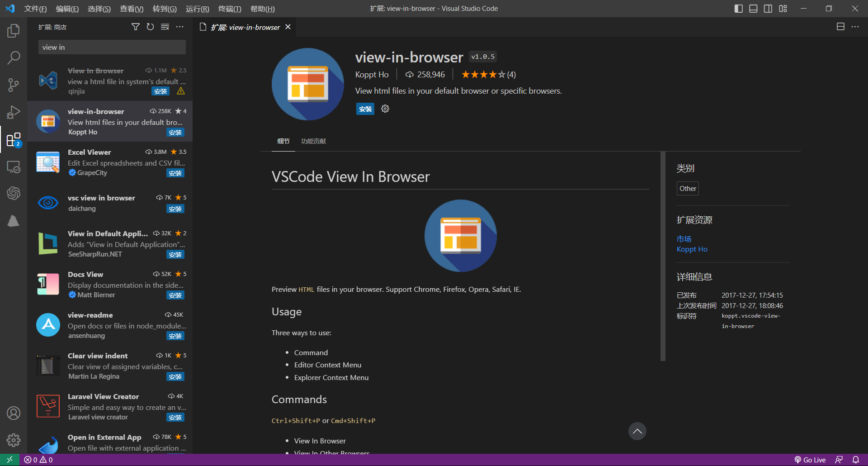Open the 选择(S) menu
This screenshot has width=868, height=466.
99,9
